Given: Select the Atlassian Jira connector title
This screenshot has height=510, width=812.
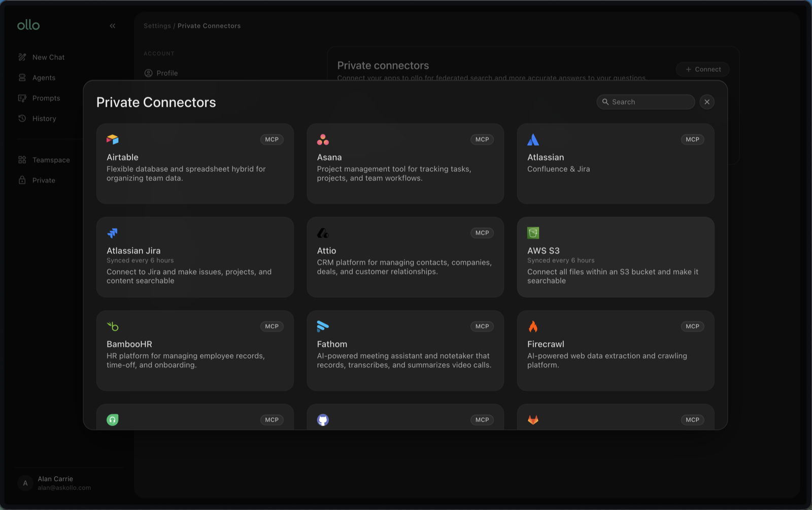Looking at the screenshot, I should click(x=133, y=251).
